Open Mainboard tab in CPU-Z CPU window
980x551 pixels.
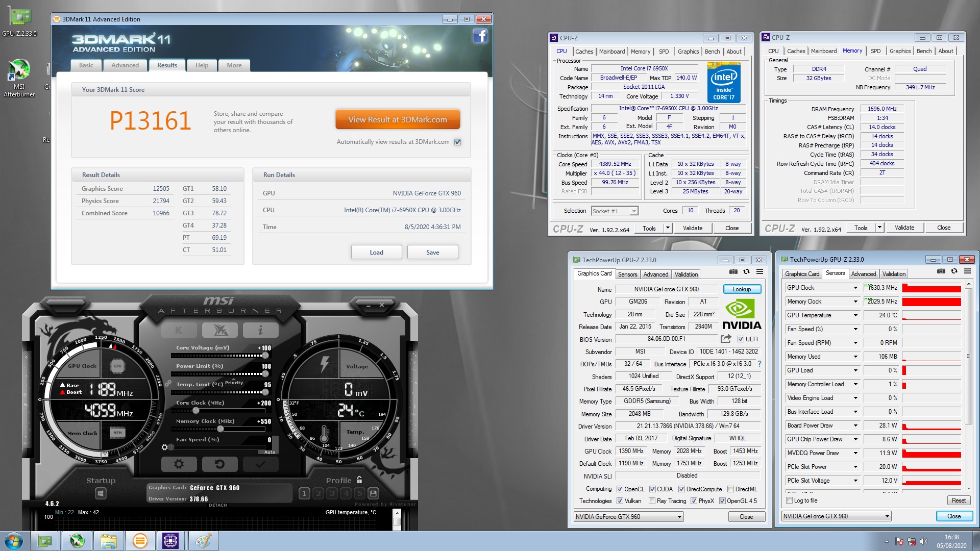point(611,52)
